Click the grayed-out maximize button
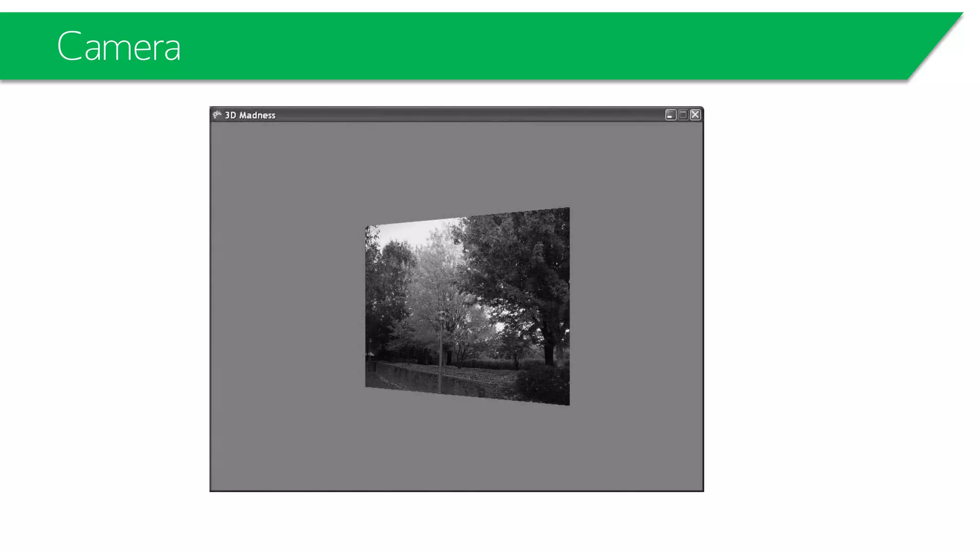The height and width of the screenshot is (551, 980). point(683,115)
